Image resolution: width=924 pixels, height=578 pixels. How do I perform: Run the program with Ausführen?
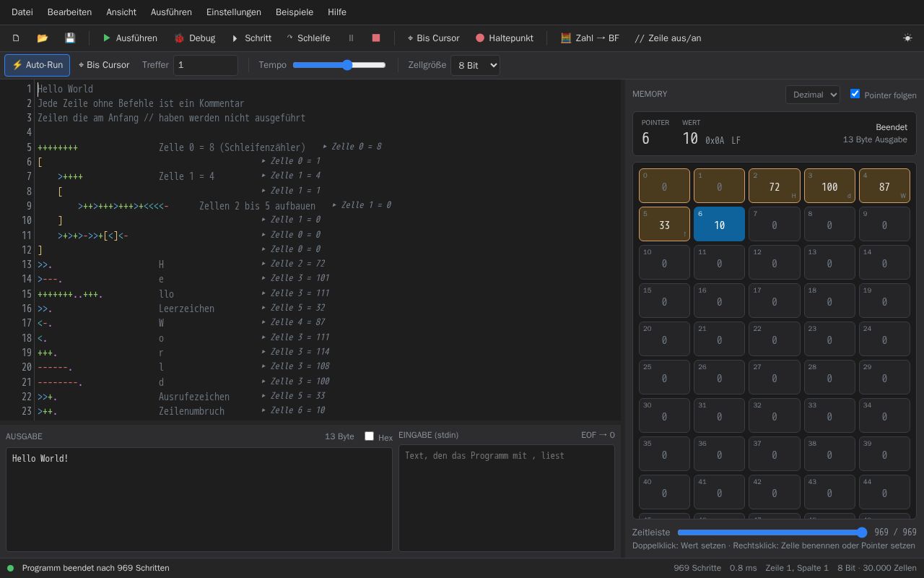130,38
